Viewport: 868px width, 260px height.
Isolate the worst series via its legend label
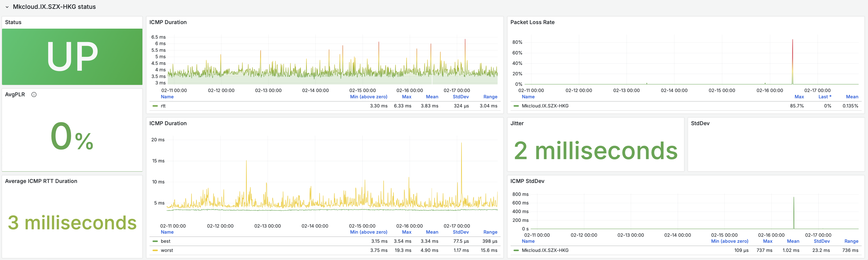tap(167, 250)
